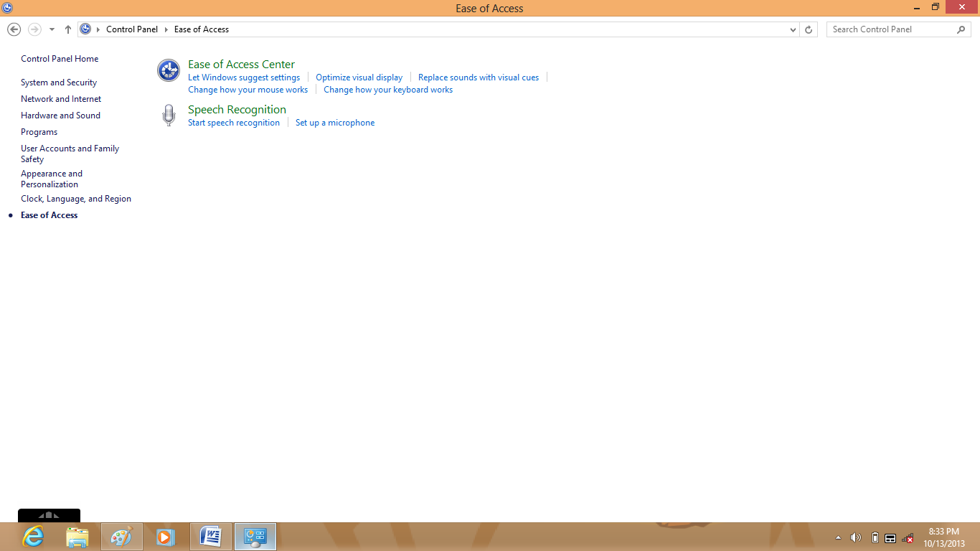Open the Ease of Access Center icon

click(169, 70)
